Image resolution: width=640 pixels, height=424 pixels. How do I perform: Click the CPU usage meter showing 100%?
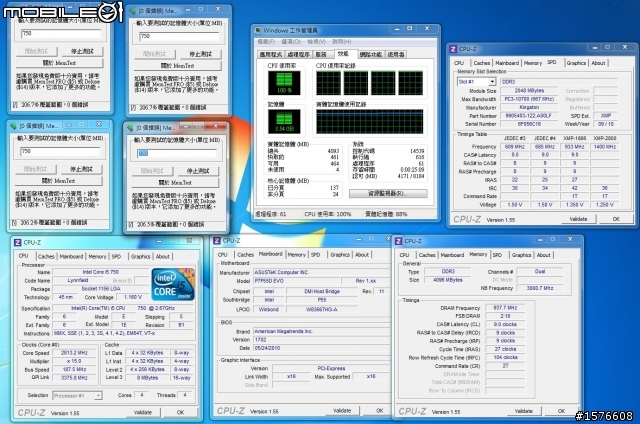(284, 83)
